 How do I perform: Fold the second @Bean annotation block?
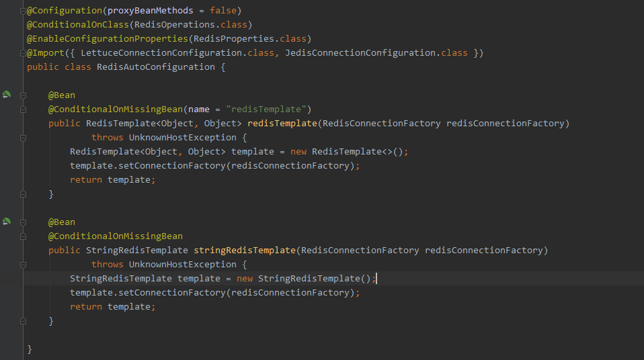(x=23, y=222)
